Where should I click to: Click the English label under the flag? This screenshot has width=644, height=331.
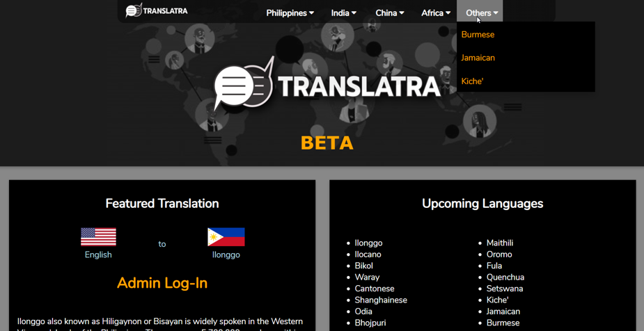(98, 255)
